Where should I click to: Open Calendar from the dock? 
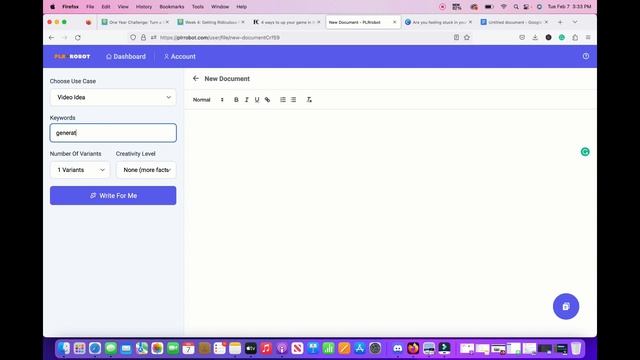[188, 348]
